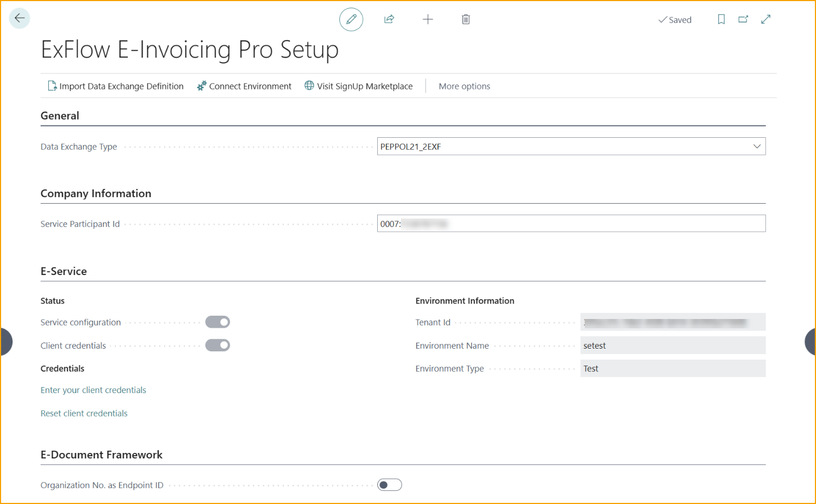Viewport: 816px width, 504px height.
Task: Go back using the back arrow
Action: click(20, 18)
